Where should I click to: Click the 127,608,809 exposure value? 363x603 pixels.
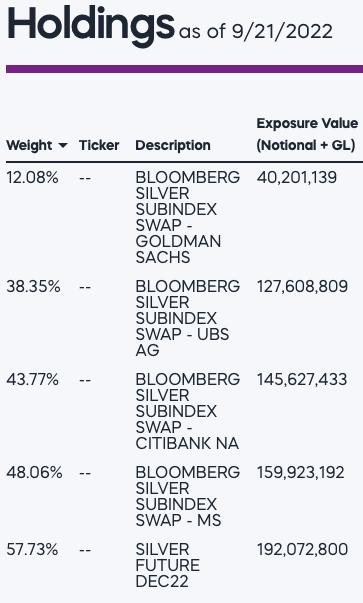tap(302, 287)
